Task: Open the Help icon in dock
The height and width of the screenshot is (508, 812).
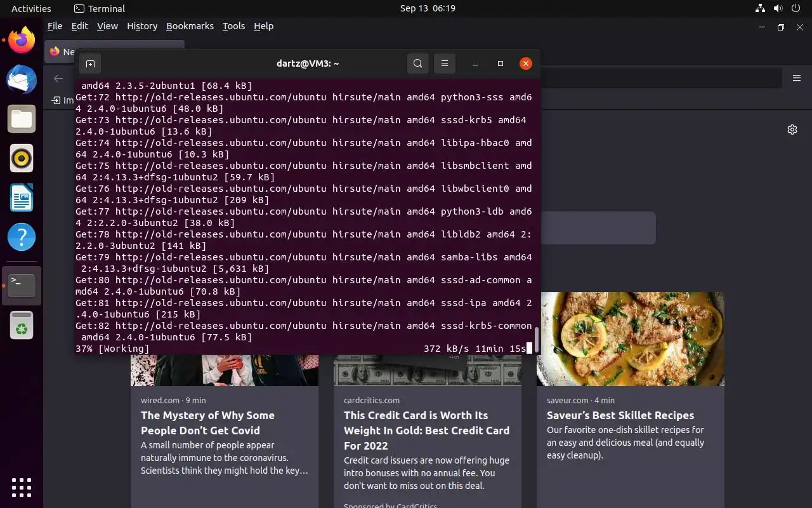Action: pos(22,237)
